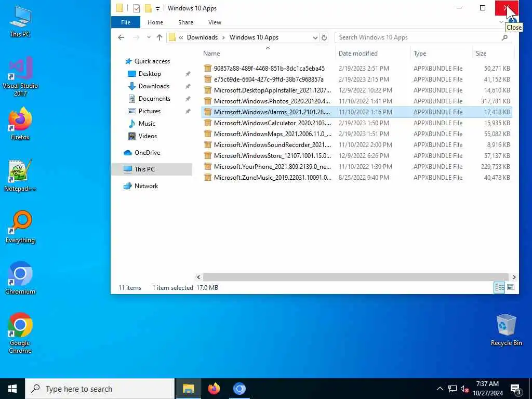This screenshot has height=399, width=532.
Task: Switch to the Share ribbon tab
Action: click(x=185, y=22)
